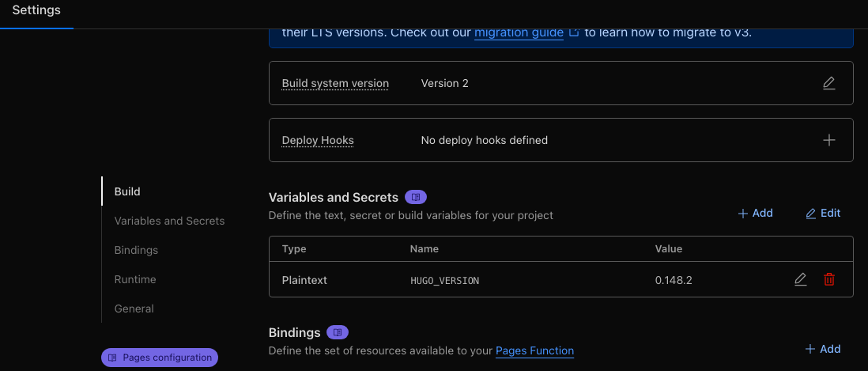Delete HUGO_VERSION variable trash icon
Screen dimensions: 868x371
coord(829,280)
